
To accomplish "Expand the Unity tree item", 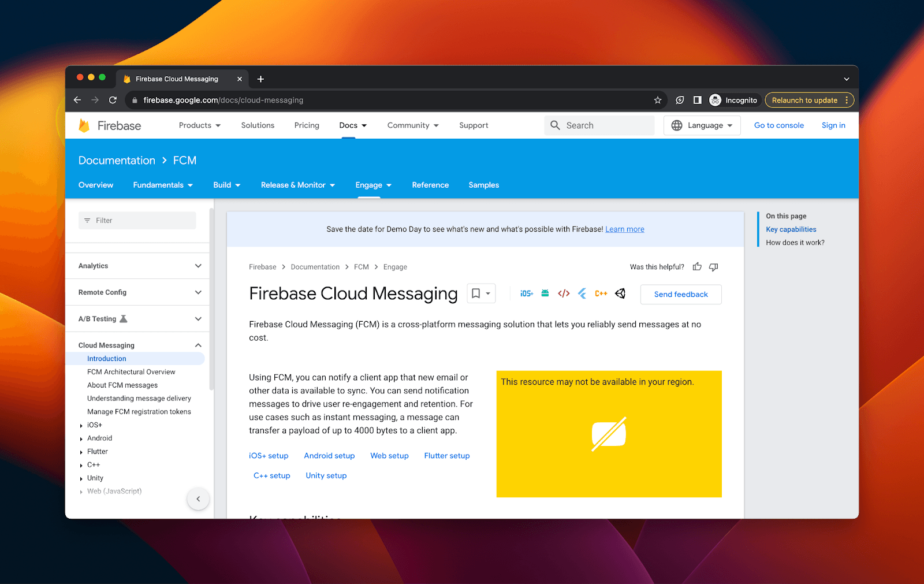I will 81,479.
